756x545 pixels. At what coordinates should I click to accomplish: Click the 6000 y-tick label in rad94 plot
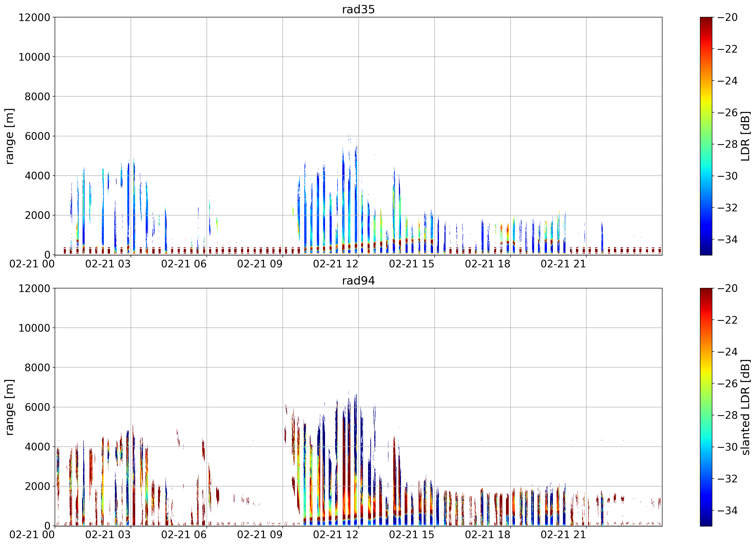tap(37, 407)
